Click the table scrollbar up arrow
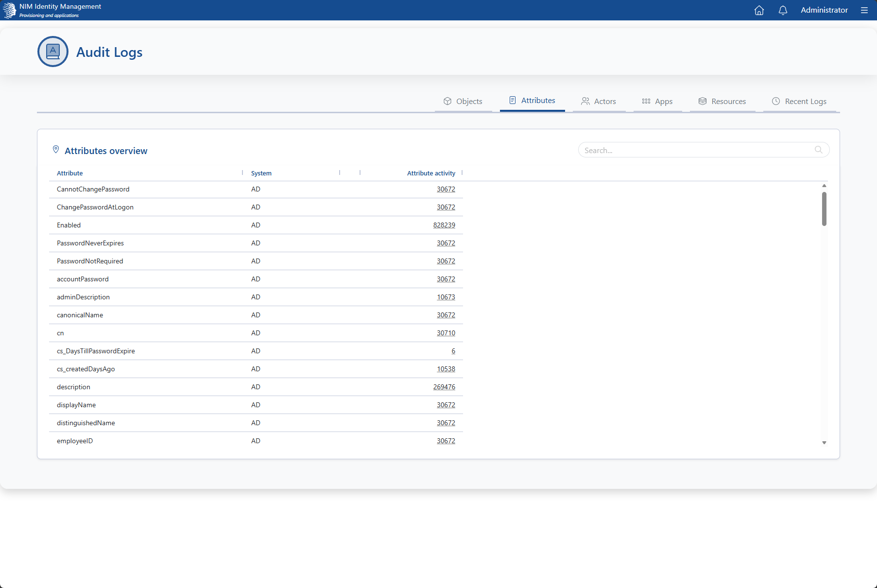Image resolution: width=877 pixels, height=588 pixels. [x=824, y=186]
